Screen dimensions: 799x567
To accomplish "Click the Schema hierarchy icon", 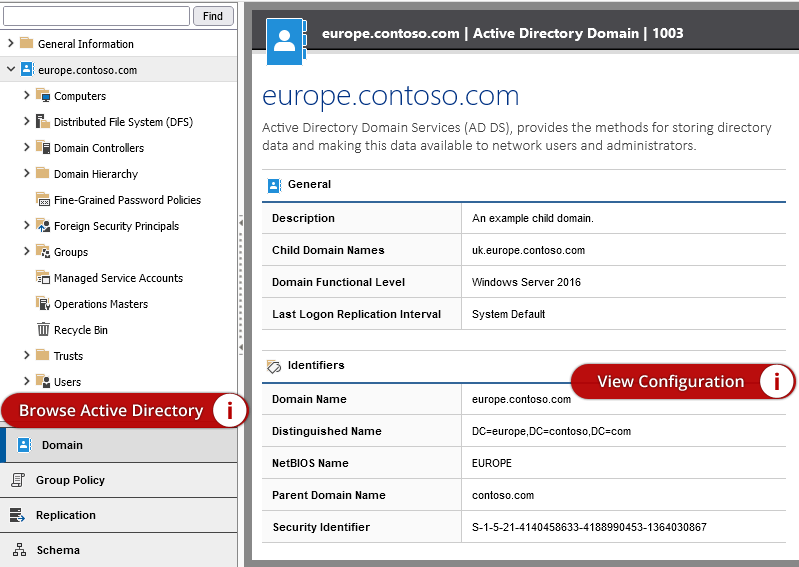I will click(x=19, y=550).
